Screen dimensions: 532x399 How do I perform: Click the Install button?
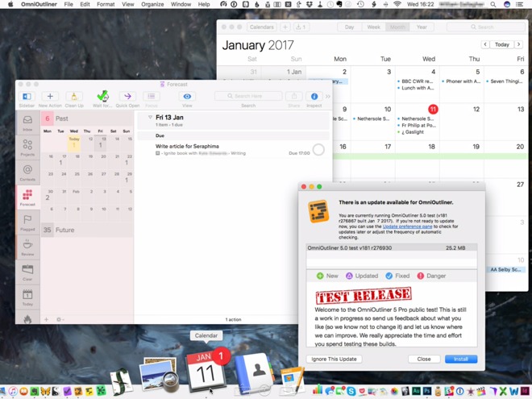(461, 359)
